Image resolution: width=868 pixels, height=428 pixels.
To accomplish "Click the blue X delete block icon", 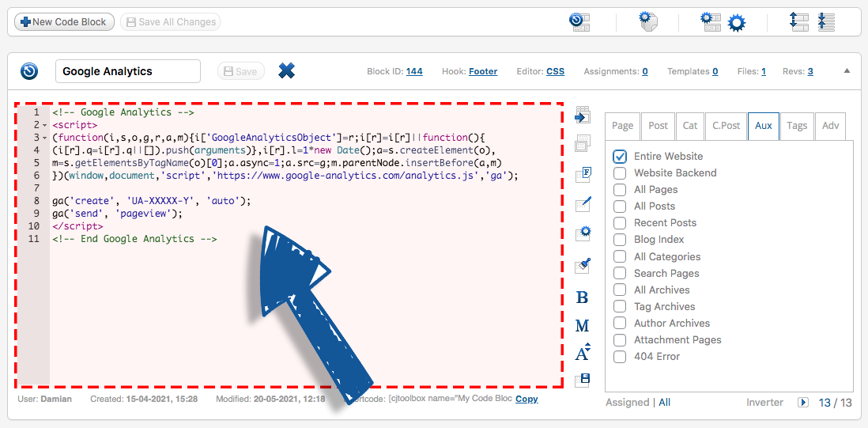I will [x=286, y=71].
